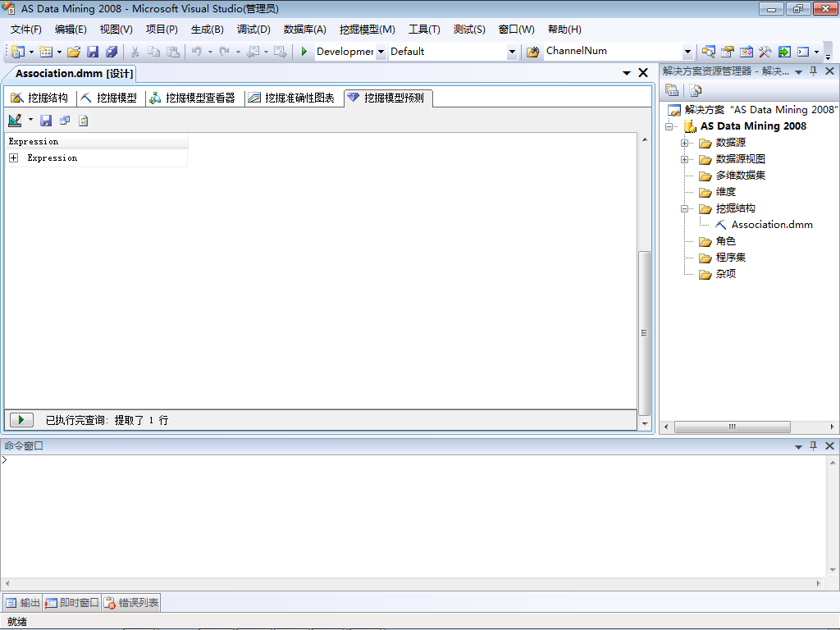Click the Open File toolbar icon
The height and width of the screenshot is (630, 840).
point(74,52)
